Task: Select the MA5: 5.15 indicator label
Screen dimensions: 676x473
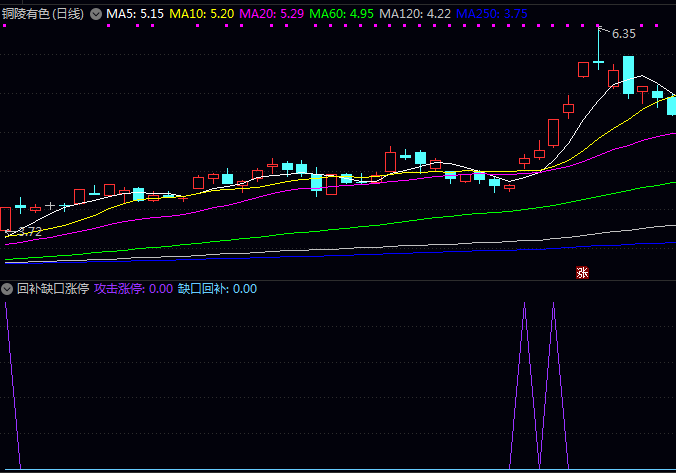Action: (x=135, y=15)
